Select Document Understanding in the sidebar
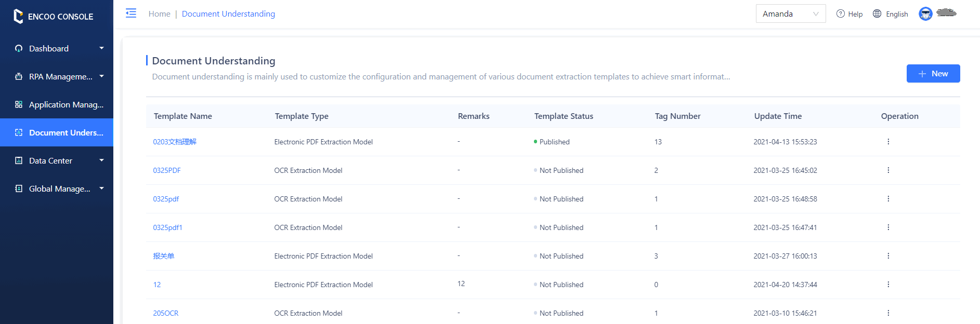 (57, 132)
